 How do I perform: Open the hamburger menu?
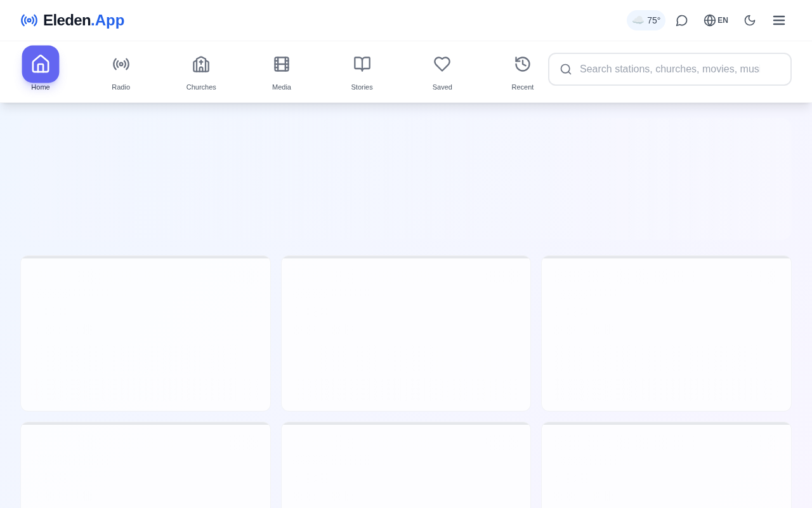(x=779, y=20)
